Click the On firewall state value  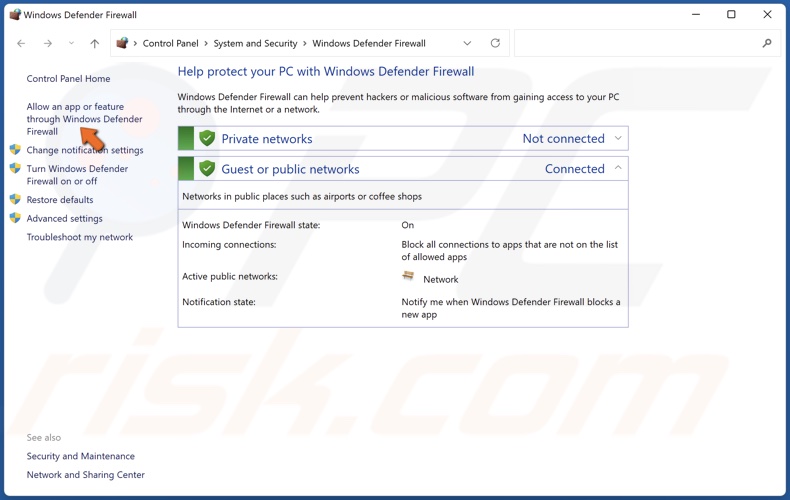[408, 225]
